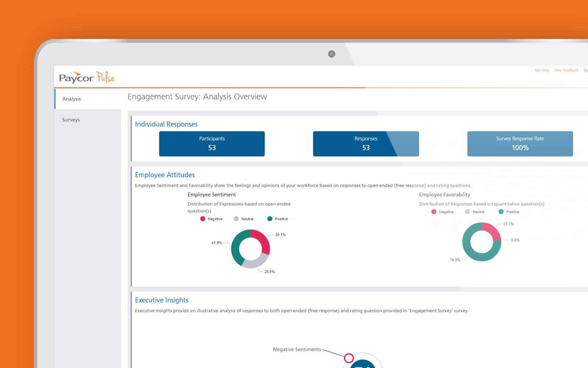Click the Executive Insights heading
The width and height of the screenshot is (588, 368).
pos(162,300)
